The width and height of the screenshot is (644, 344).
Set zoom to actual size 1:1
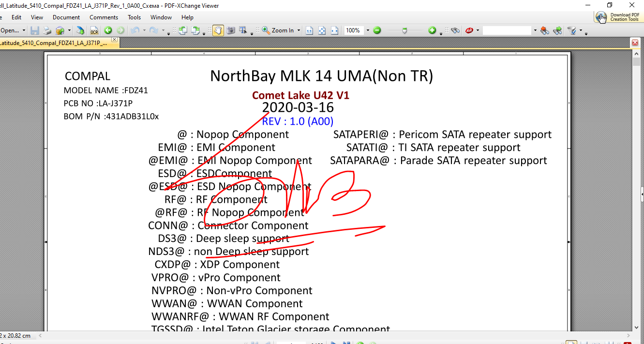tap(309, 30)
